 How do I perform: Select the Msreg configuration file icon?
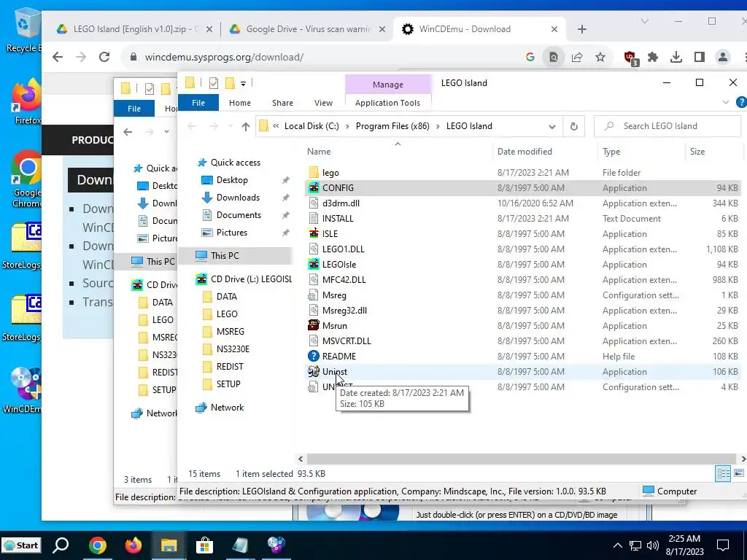(x=314, y=295)
